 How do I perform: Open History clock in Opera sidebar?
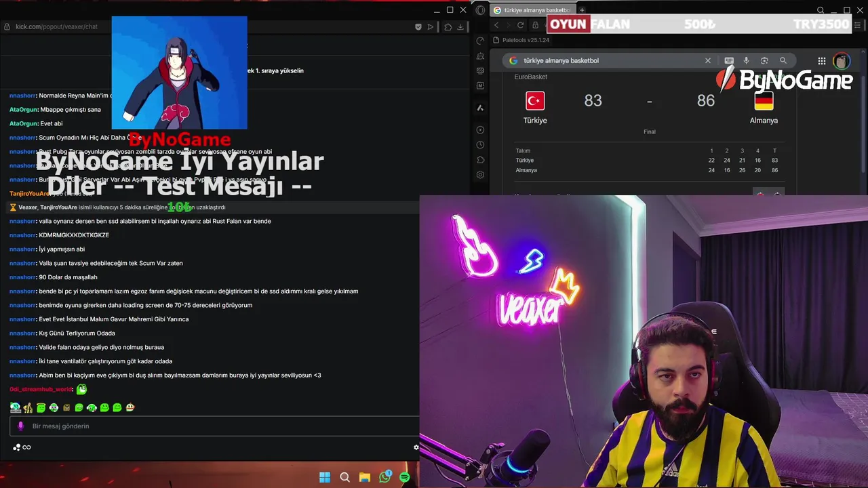(x=481, y=145)
